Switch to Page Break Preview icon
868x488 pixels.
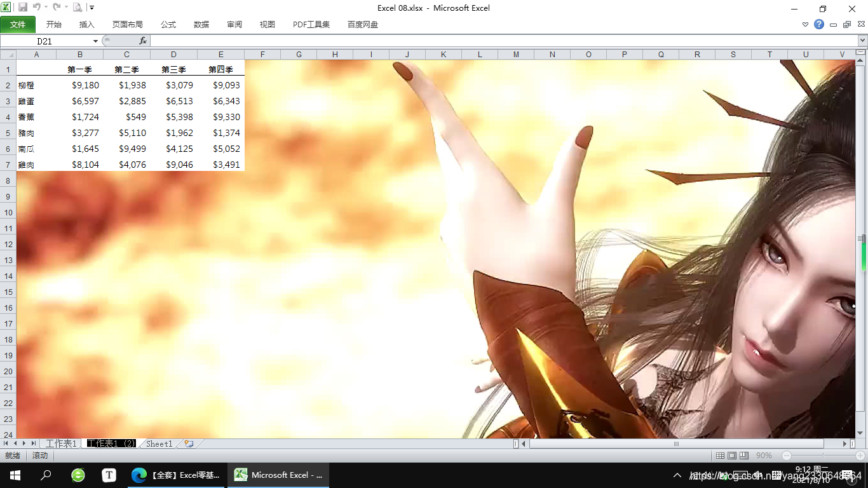tap(744, 456)
